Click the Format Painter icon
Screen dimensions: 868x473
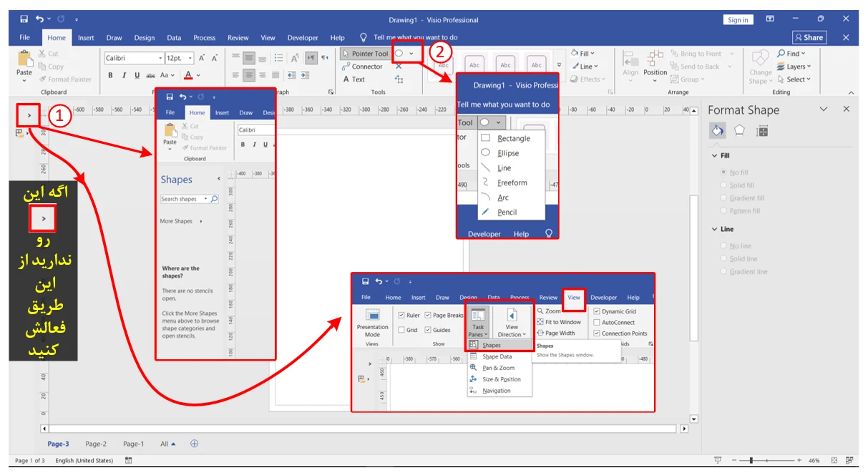coord(64,79)
